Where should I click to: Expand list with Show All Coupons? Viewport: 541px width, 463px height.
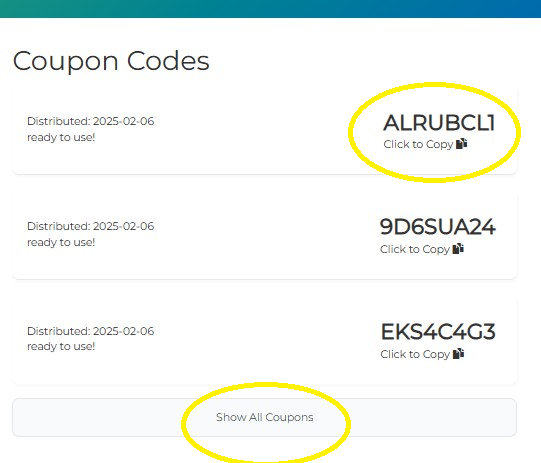tap(264, 417)
